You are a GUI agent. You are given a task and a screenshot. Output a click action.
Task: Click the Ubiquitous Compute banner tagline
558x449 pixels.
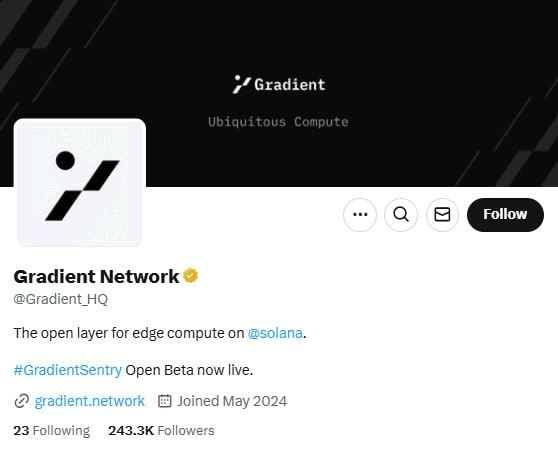click(278, 122)
